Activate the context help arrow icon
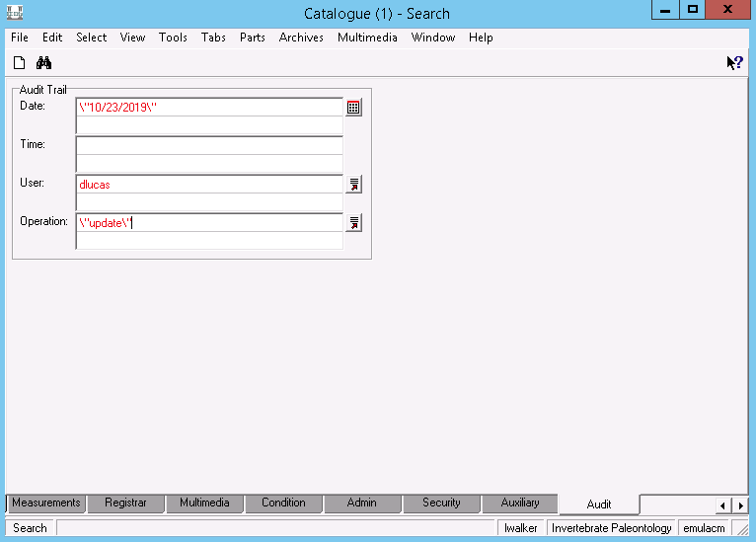The width and height of the screenshot is (756, 542). tap(735, 63)
